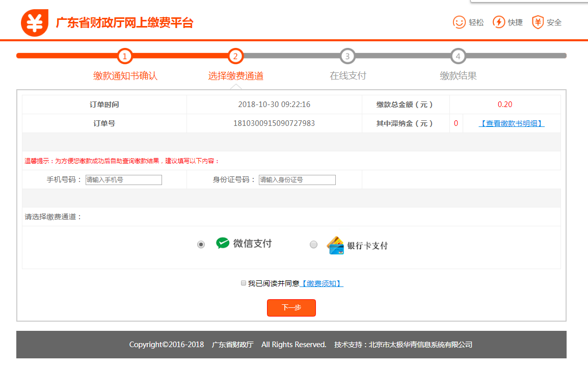Viewport: 588px width, 366px height.
Task: Click the 安全 currency shield icon
Action: tap(538, 22)
